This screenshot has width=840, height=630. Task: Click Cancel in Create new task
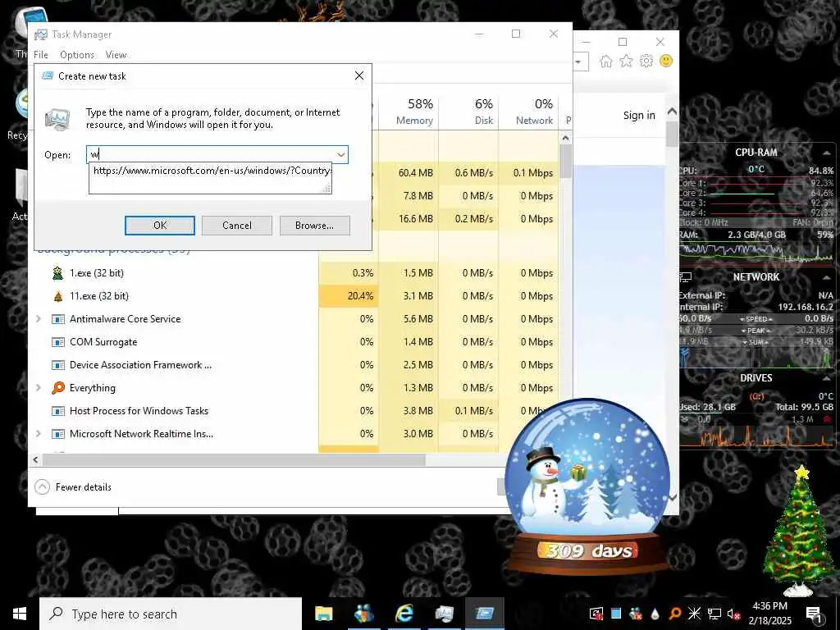pyautogui.click(x=237, y=226)
